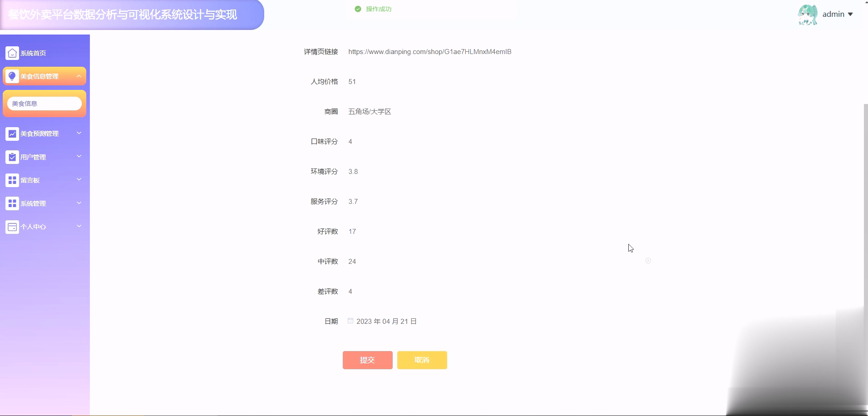The image size is (868, 416).
Task: Click the 留言板 grid icon
Action: [x=12, y=180]
